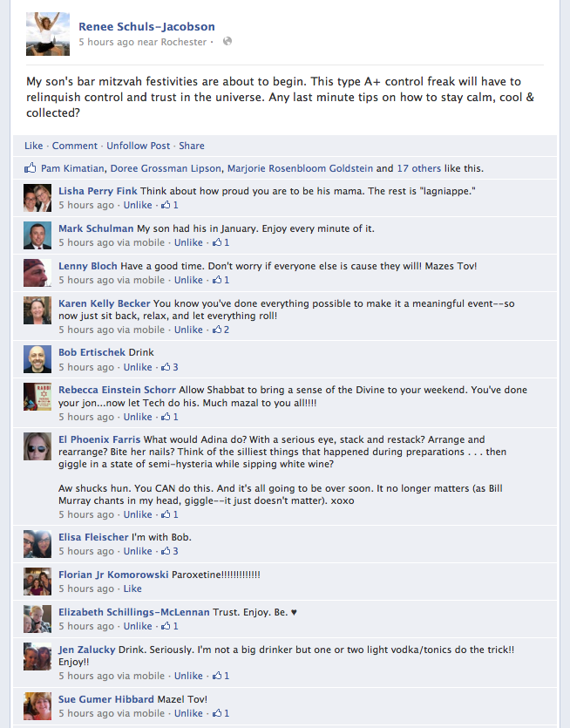The image size is (570, 728).
Task: Select Unfollow Post
Action: pos(139,146)
